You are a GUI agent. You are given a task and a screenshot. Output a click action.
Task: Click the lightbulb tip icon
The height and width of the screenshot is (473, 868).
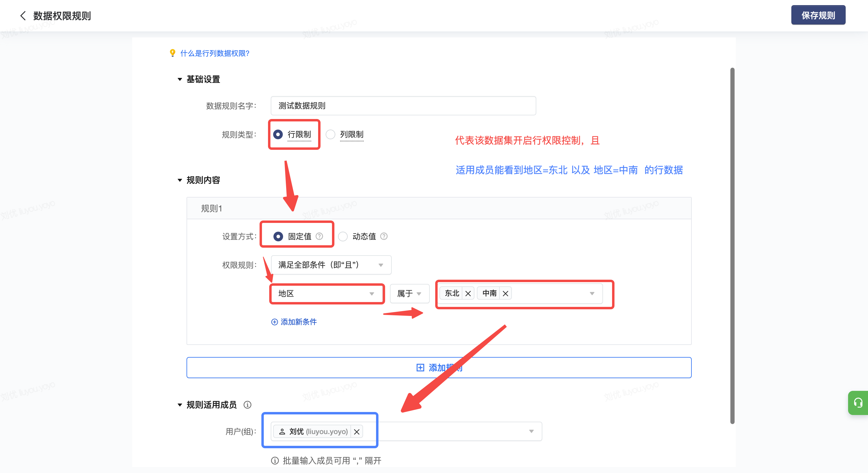coord(173,53)
